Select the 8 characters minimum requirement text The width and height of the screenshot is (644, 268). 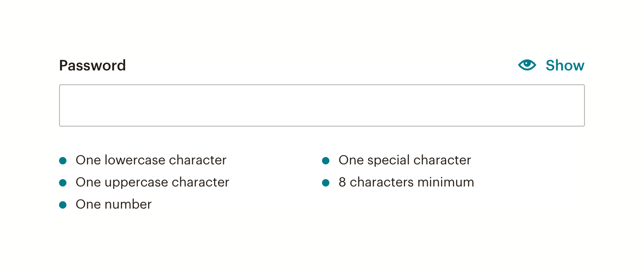[406, 182]
